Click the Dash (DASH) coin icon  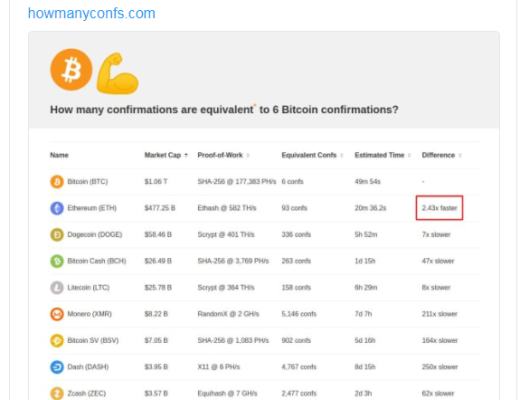point(57,367)
